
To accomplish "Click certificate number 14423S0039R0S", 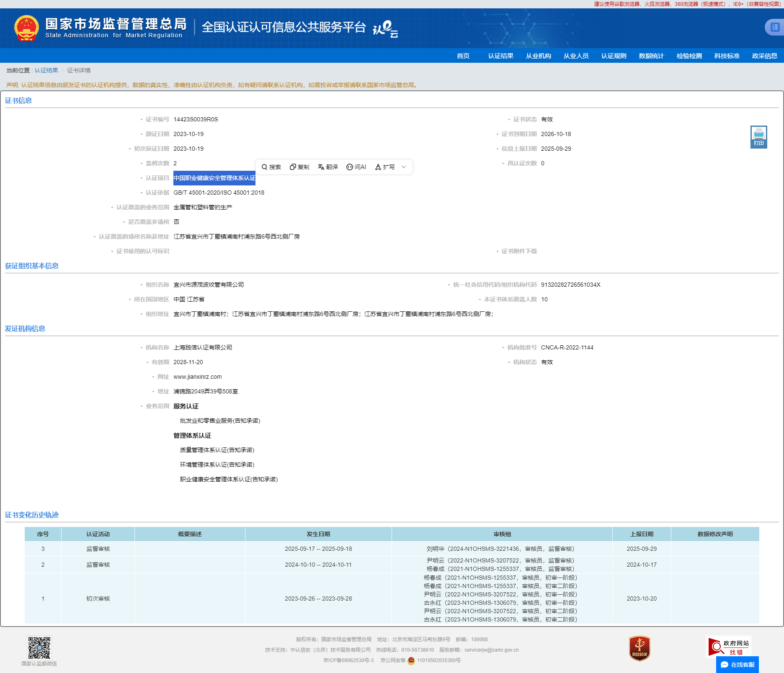I will coord(196,119).
